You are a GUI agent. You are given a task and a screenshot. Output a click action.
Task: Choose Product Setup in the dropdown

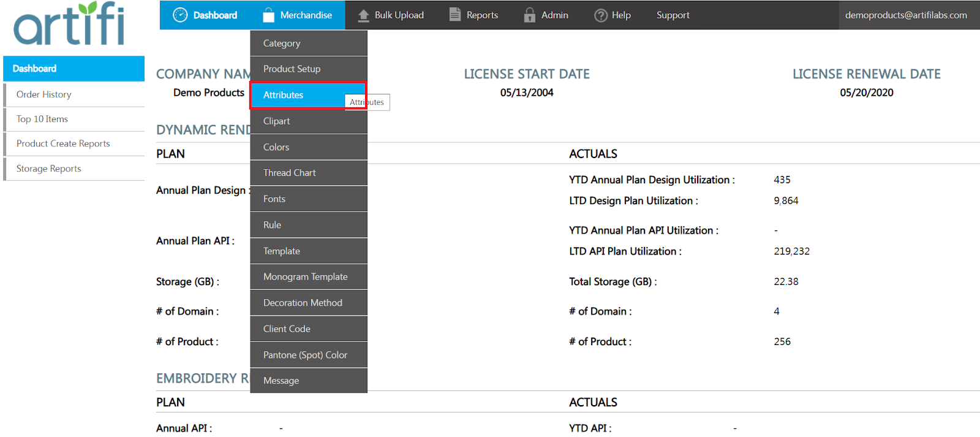click(309, 69)
